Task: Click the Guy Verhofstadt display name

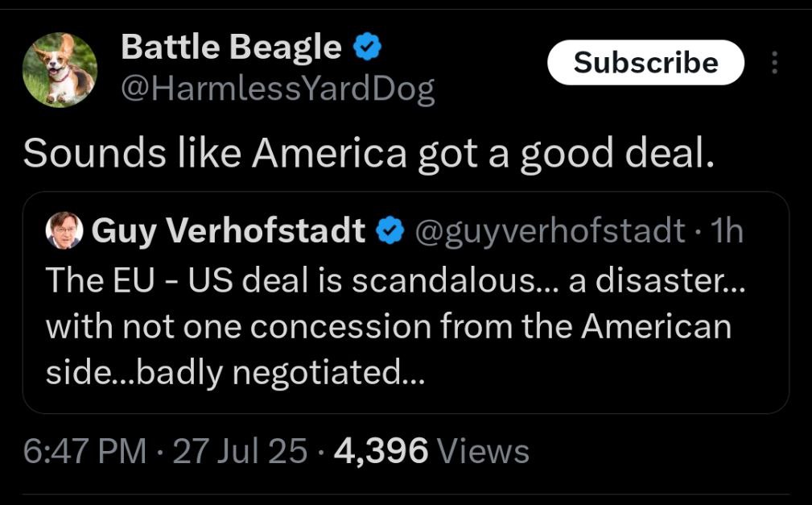Action: click(229, 230)
